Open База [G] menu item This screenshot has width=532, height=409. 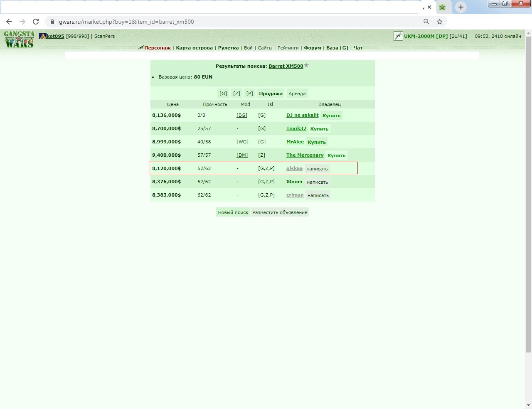pyautogui.click(x=337, y=48)
